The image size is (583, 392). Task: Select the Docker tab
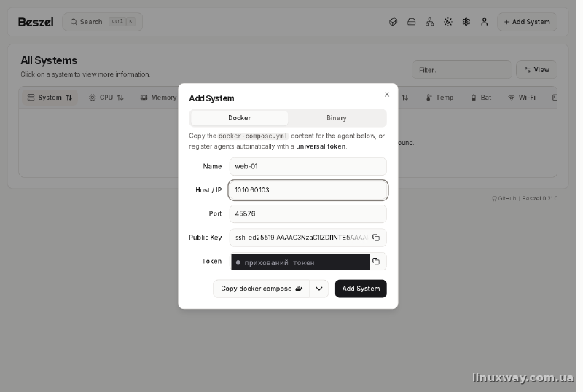(x=239, y=118)
